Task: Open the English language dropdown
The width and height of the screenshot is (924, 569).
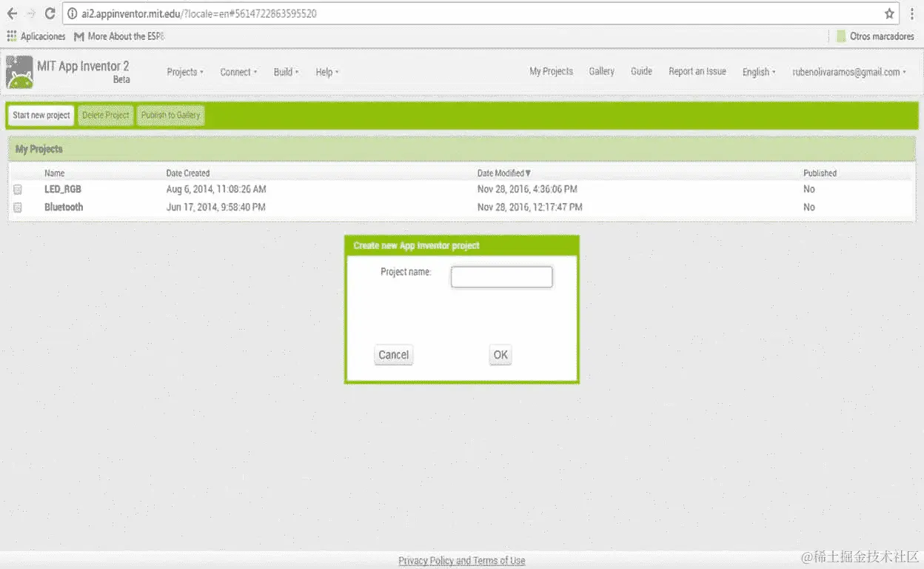Action: point(759,72)
